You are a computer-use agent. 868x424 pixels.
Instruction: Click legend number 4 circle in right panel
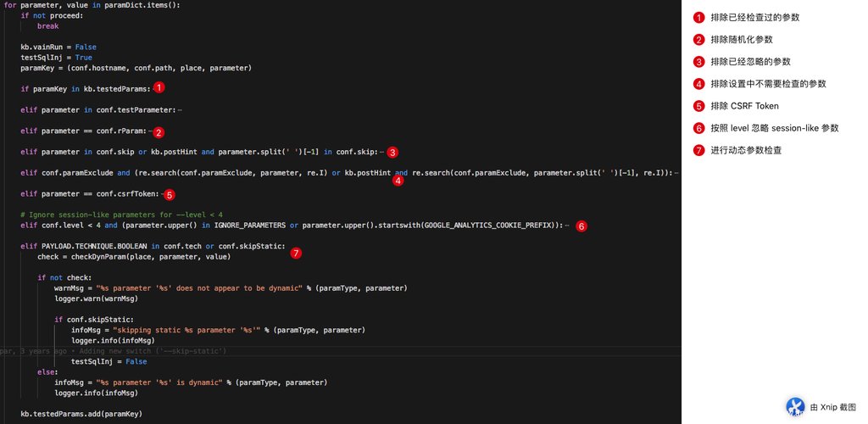698,84
